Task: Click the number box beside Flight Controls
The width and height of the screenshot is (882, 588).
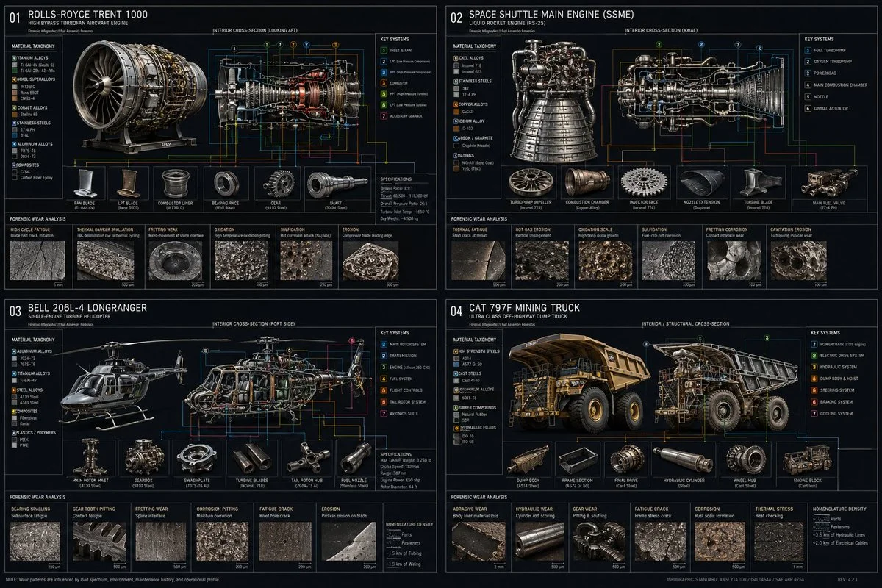Action: pos(384,390)
